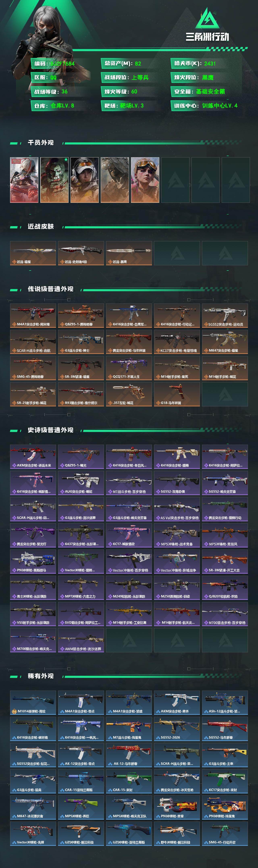Image resolution: width=258 pixels, height=868 pixels.
Task: Open the SMG-45-行动开启 skin card
Action: pyautogui.click(x=225, y=834)
